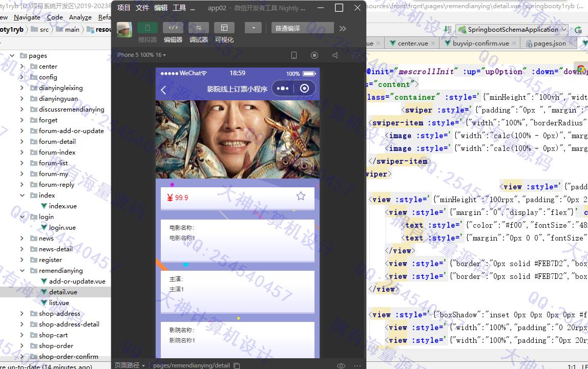The height and width of the screenshot is (369, 588).
Task: Switch to the center.vue editor tab
Action: click(x=412, y=44)
